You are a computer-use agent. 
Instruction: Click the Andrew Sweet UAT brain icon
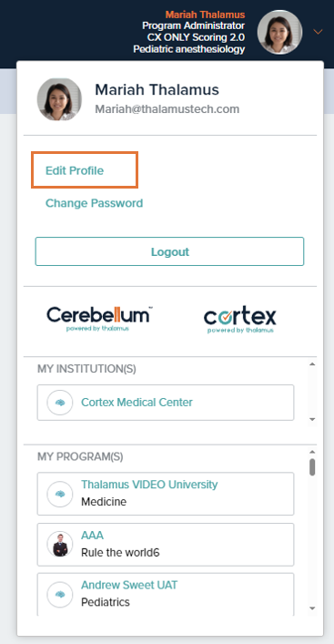coord(60,594)
